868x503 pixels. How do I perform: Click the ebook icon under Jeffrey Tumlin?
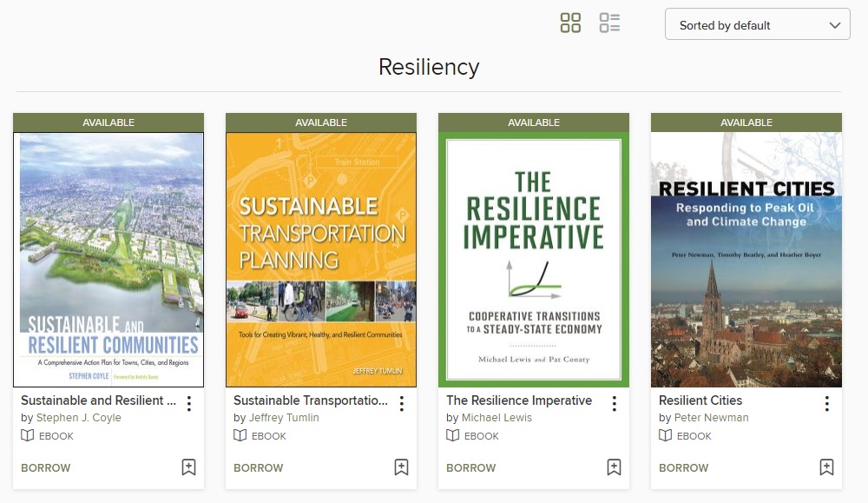pyautogui.click(x=240, y=435)
